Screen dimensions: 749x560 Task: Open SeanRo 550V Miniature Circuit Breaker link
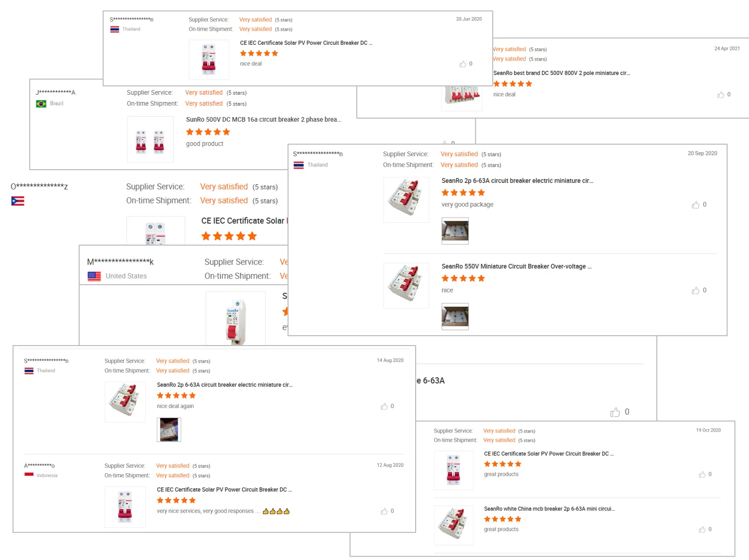pos(516,266)
